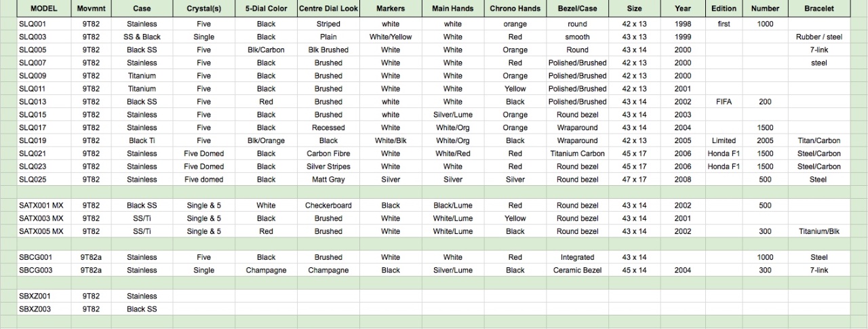868x329 pixels.
Task: Click the FIFA edition cell
Action: 724,102
